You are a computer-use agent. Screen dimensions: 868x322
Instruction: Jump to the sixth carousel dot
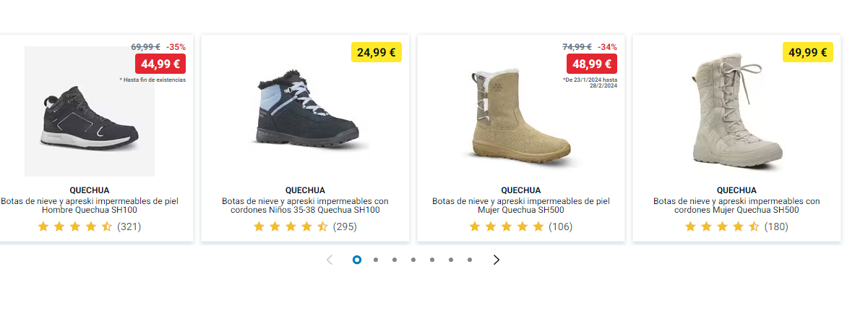(x=451, y=260)
